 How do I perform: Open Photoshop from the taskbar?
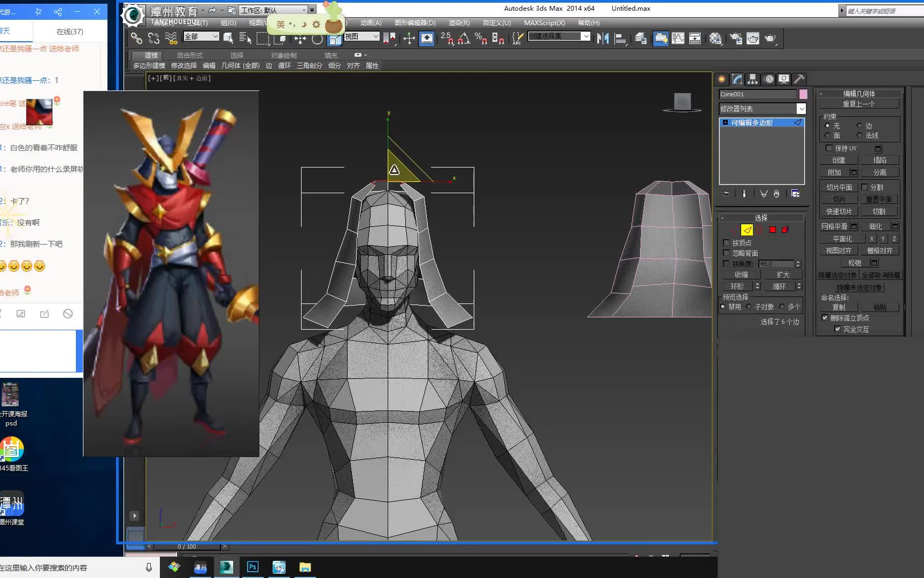(x=252, y=567)
